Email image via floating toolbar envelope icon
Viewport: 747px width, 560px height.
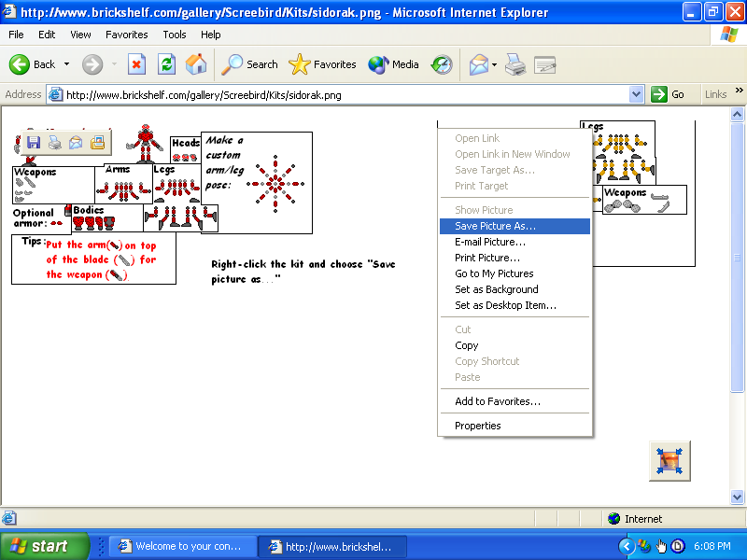click(x=76, y=143)
